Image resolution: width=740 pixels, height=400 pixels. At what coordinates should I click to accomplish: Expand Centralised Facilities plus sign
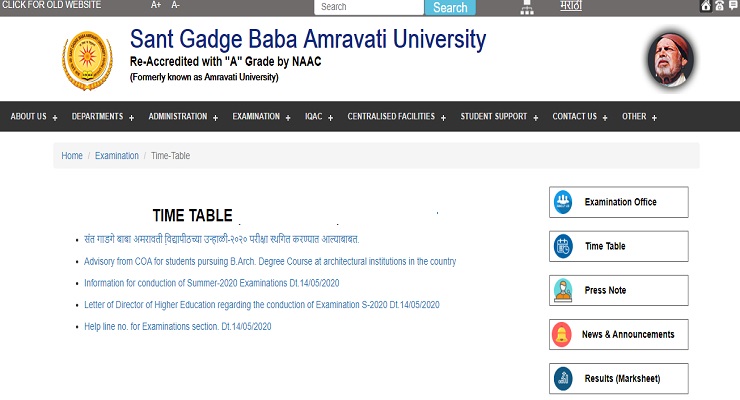(443, 118)
